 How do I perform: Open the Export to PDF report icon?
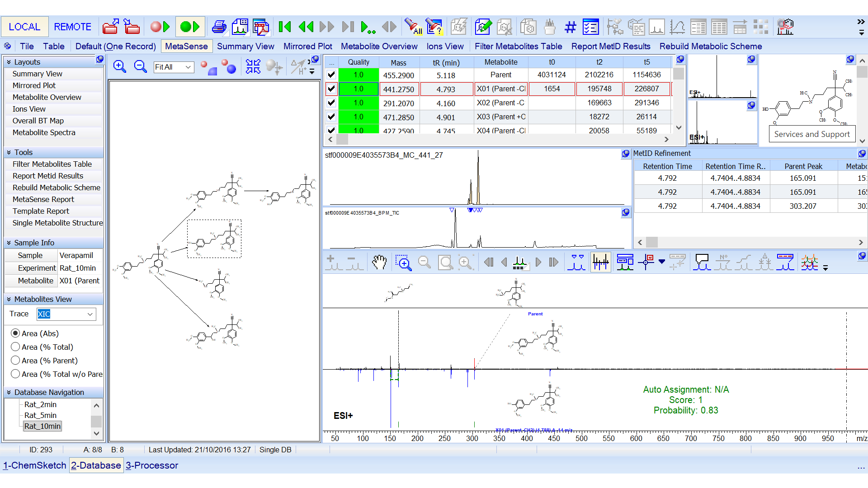(x=261, y=27)
